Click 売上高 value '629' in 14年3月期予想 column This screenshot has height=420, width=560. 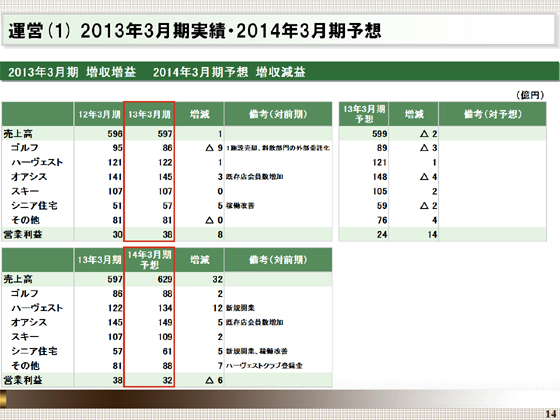(165, 279)
